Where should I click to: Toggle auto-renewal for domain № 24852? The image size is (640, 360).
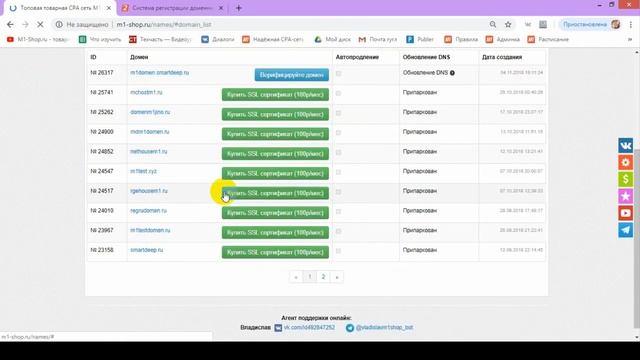pos(338,152)
